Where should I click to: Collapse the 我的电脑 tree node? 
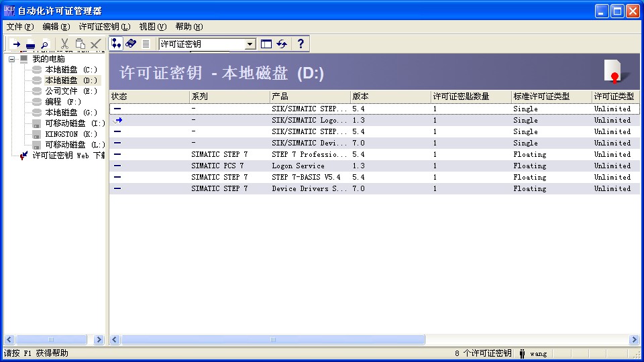coord(12,59)
